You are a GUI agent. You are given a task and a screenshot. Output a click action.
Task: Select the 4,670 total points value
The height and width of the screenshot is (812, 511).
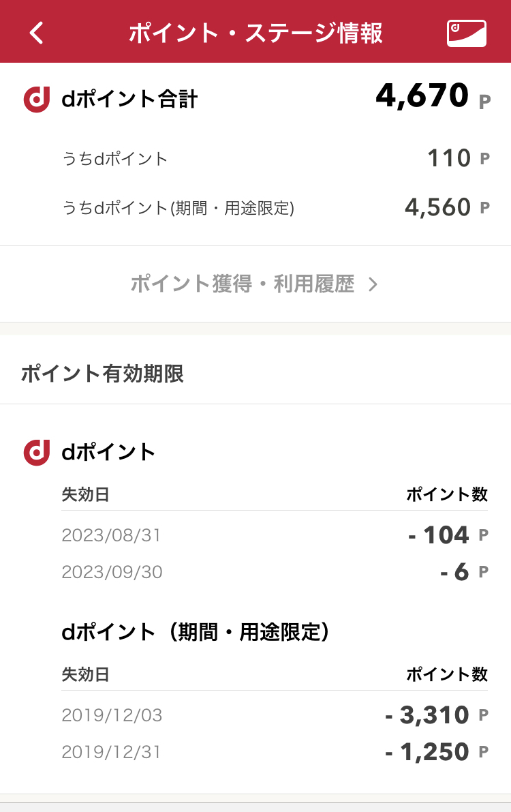pos(422,96)
